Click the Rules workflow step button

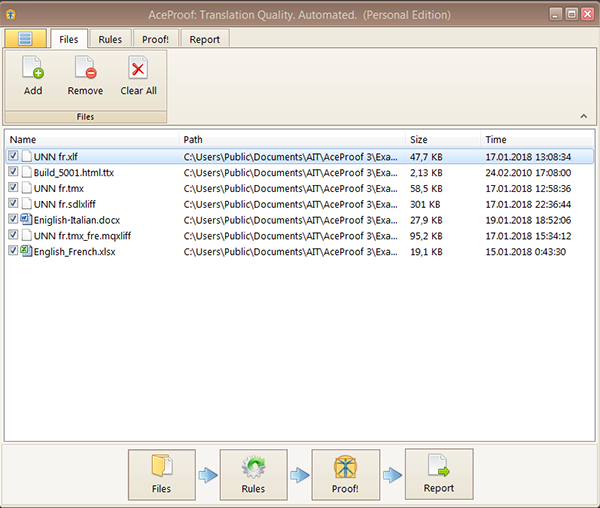(253, 475)
